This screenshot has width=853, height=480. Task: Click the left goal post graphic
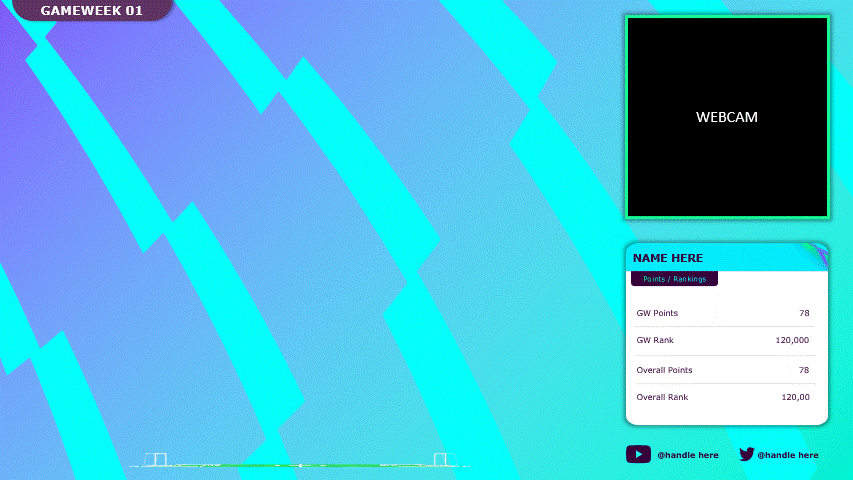tap(156, 459)
